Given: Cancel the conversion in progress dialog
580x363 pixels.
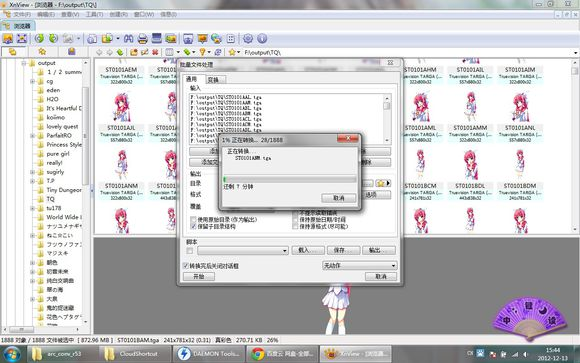Looking at the screenshot, I should tap(338, 198).
